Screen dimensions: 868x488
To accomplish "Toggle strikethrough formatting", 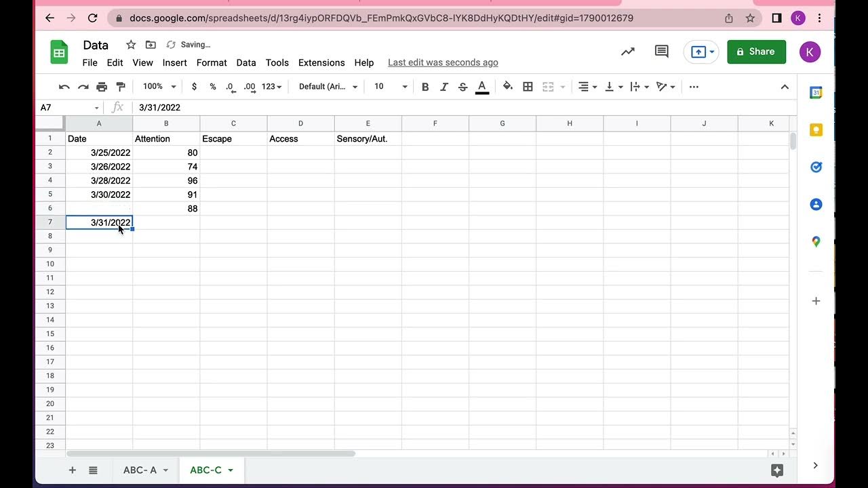I will pyautogui.click(x=463, y=87).
